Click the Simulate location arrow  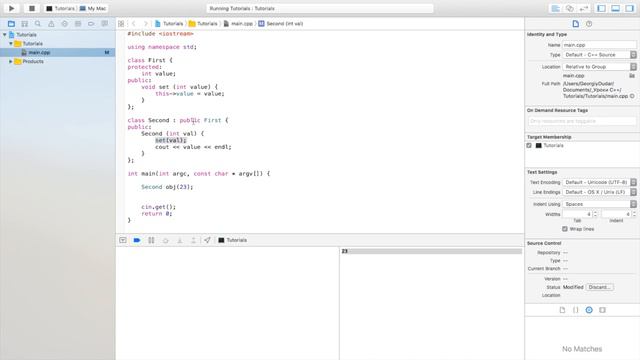(x=207, y=240)
